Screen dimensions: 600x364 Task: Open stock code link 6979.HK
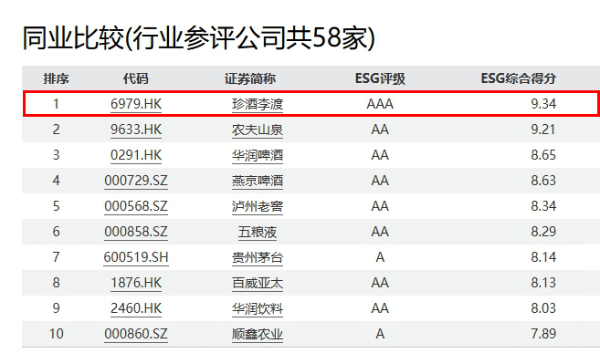click(x=136, y=104)
